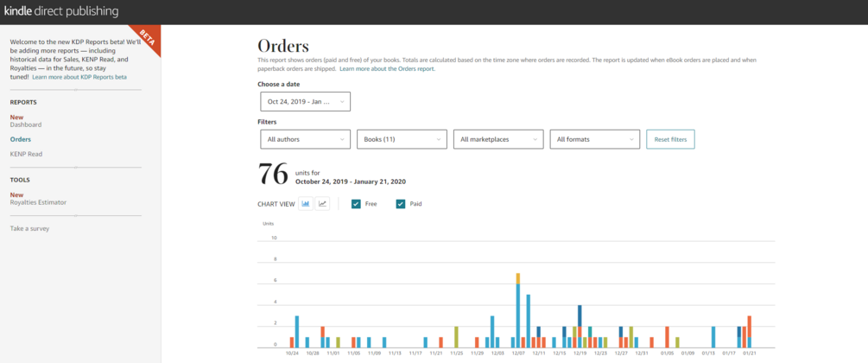Image resolution: width=868 pixels, height=363 pixels.
Task: Click the blue bar after 10/24
Action: tap(297, 332)
